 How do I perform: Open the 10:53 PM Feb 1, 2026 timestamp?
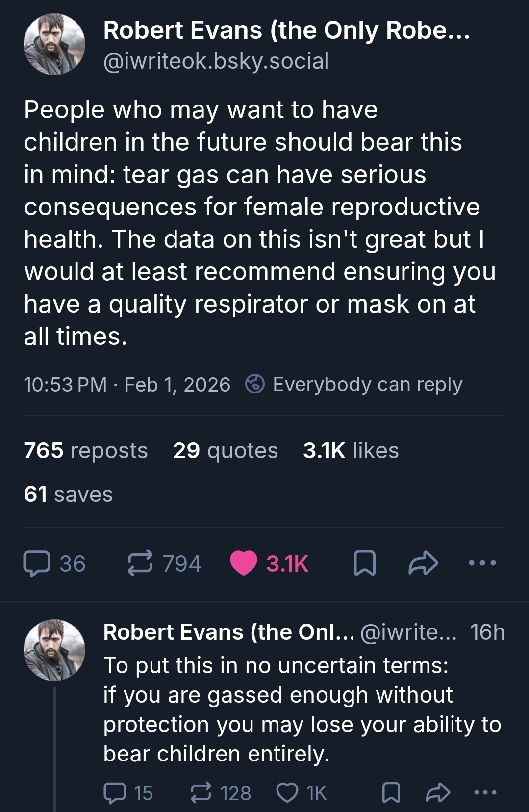(x=127, y=384)
